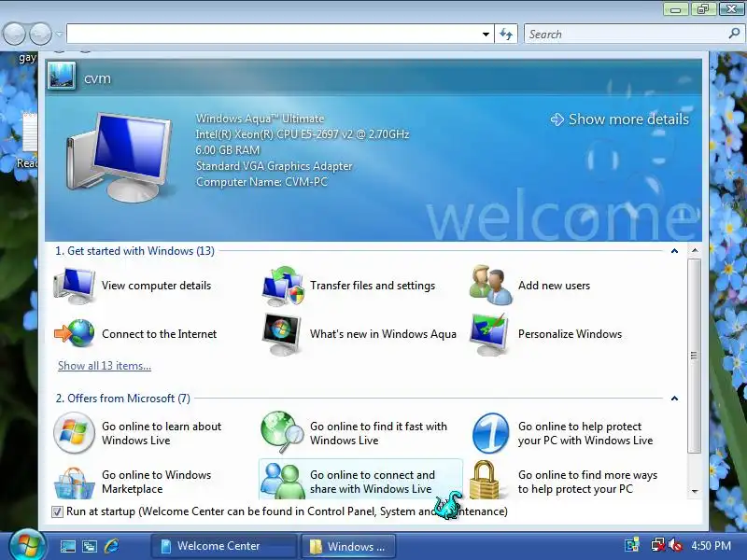The height and width of the screenshot is (560, 747).
Task: Collapse the Get started with Windows section
Action: [674, 251]
